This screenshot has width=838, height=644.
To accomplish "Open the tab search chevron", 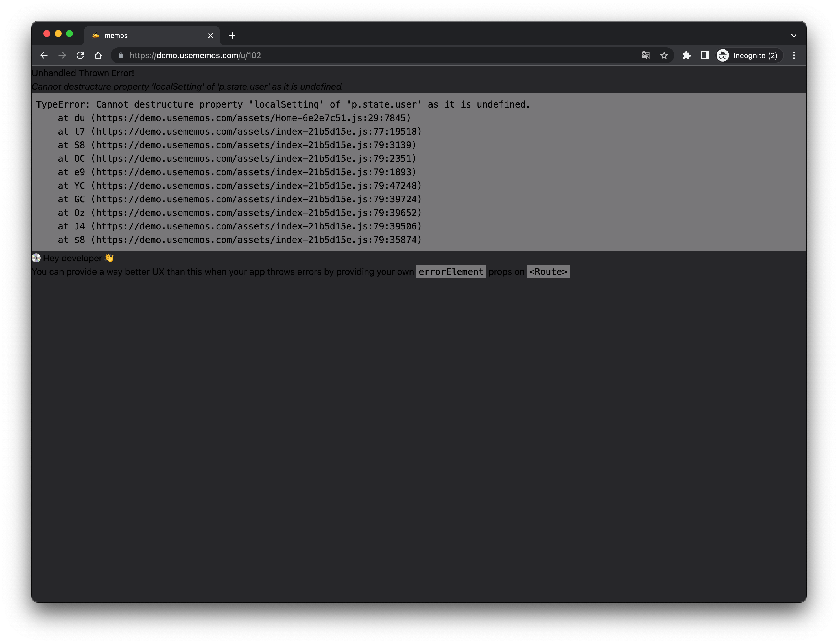I will [794, 35].
